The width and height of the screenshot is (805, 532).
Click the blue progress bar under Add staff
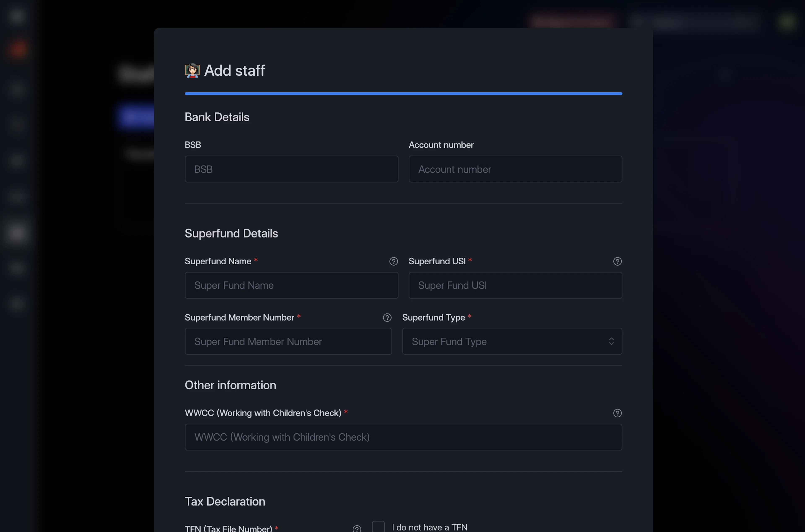tap(403, 93)
